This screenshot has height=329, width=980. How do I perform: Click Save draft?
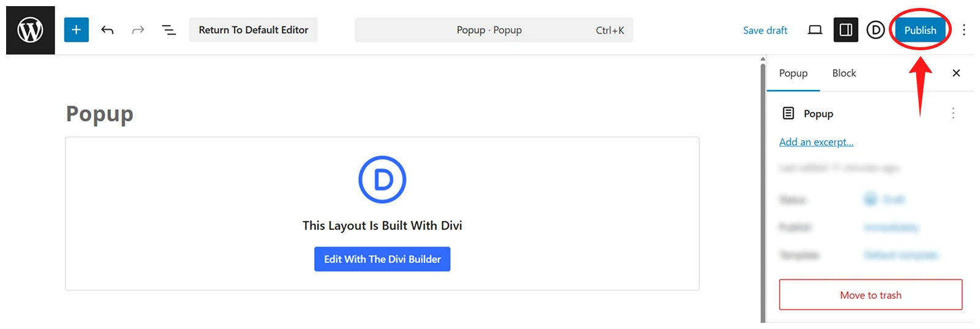click(x=765, y=30)
